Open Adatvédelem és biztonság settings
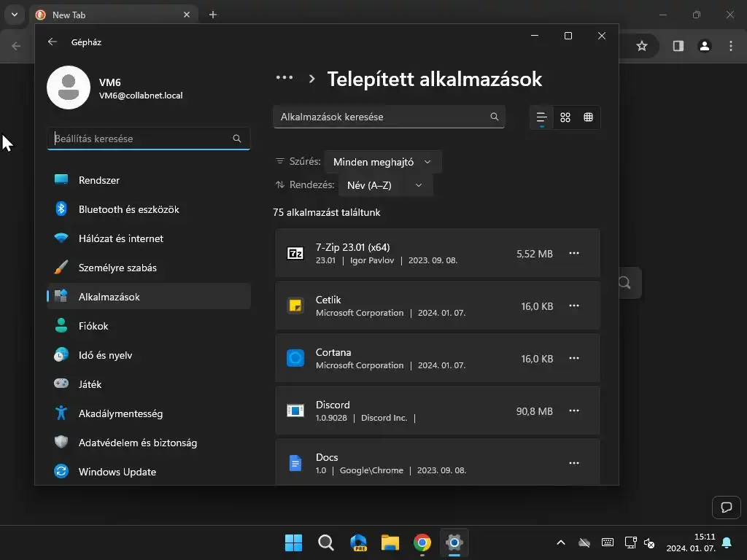The width and height of the screenshot is (747, 560). [149, 443]
